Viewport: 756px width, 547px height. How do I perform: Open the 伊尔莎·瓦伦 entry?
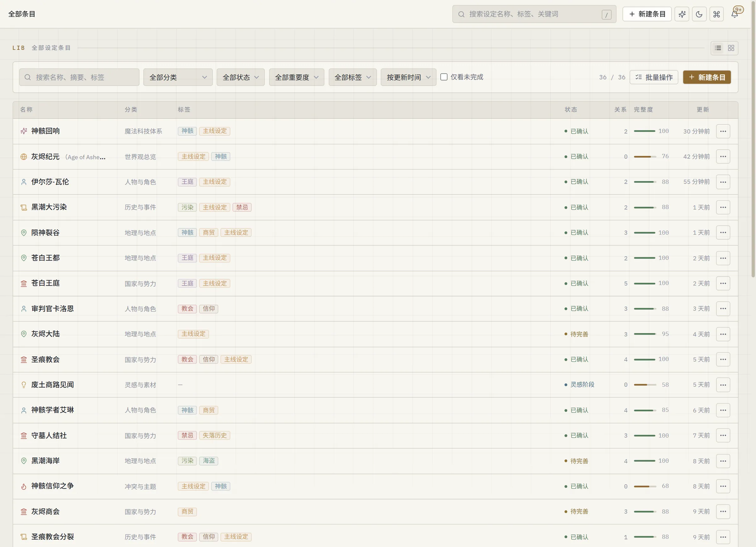[x=50, y=182]
